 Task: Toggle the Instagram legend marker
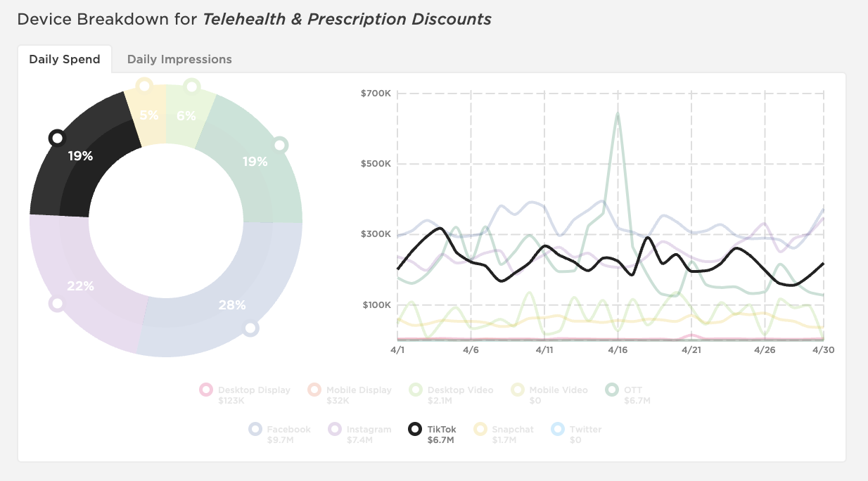[x=333, y=430]
